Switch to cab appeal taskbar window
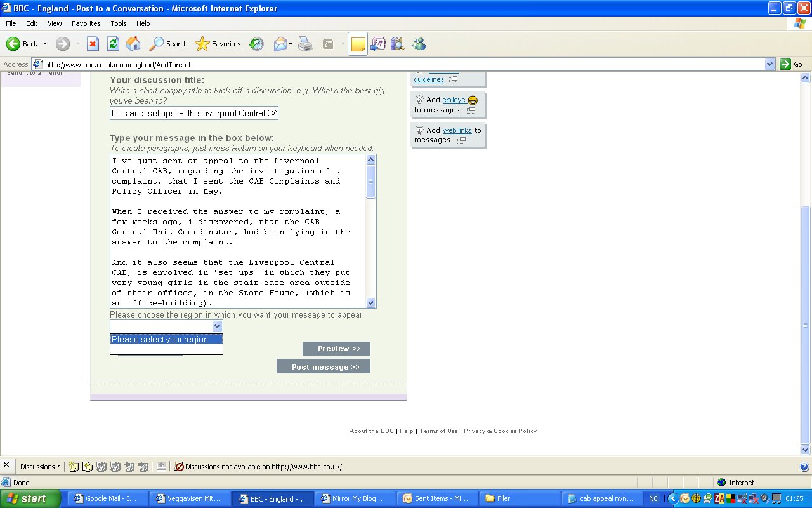The width and height of the screenshot is (812, 508). click(602, 498)
